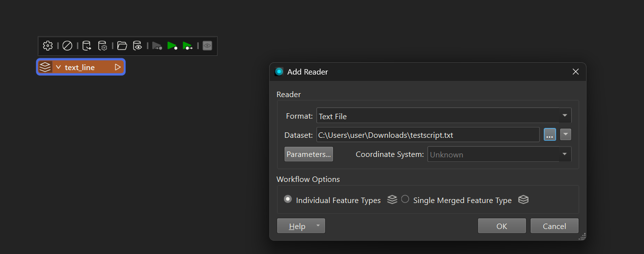Click the Dataset file path field
Screen dimensions: 644x254
[x=427, y=134]
